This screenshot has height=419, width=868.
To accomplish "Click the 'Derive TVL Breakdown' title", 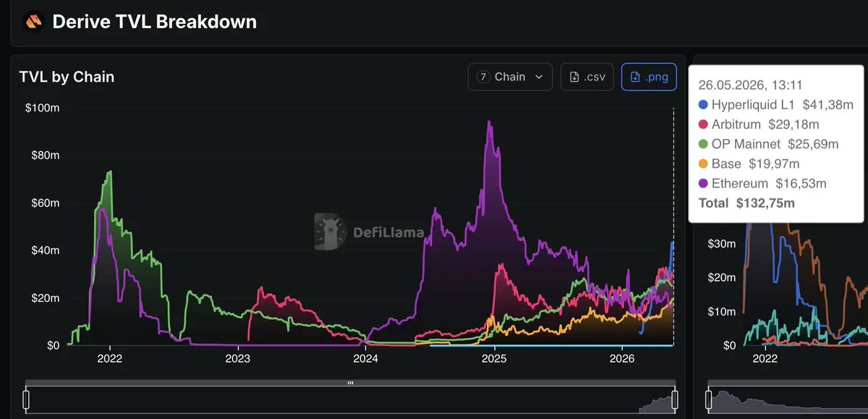I will point(155,22).
